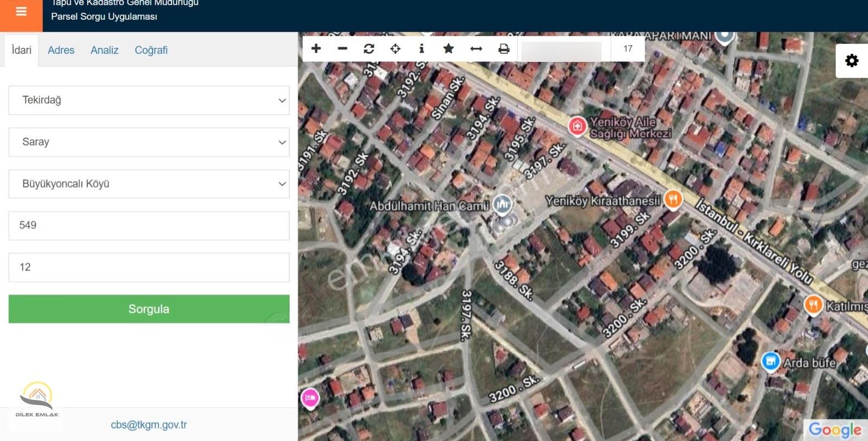The width and height of the screenshot is (868, 441).
Task: Refresh the map view
Action: point(369,49)
